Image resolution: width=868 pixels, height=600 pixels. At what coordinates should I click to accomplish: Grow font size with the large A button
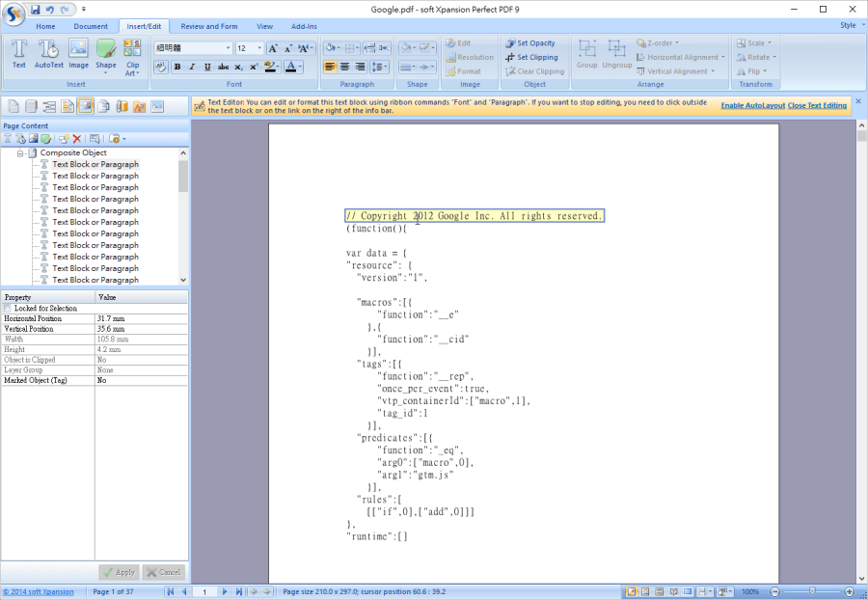coord(272,48)
